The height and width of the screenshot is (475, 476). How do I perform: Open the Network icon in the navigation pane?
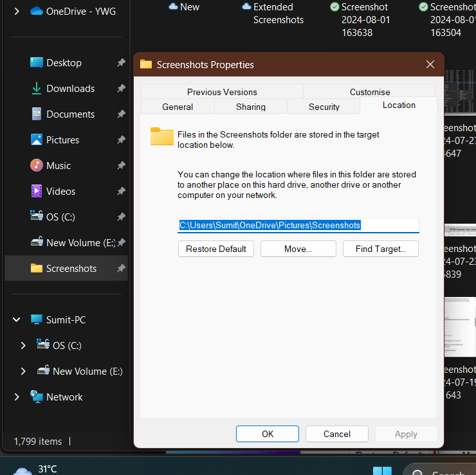(x=37, y=397)
